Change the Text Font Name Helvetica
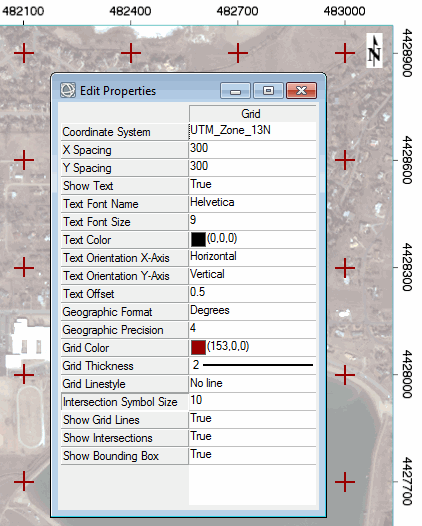The height and width of the screenshot is (526, 422). coord(253,203)
